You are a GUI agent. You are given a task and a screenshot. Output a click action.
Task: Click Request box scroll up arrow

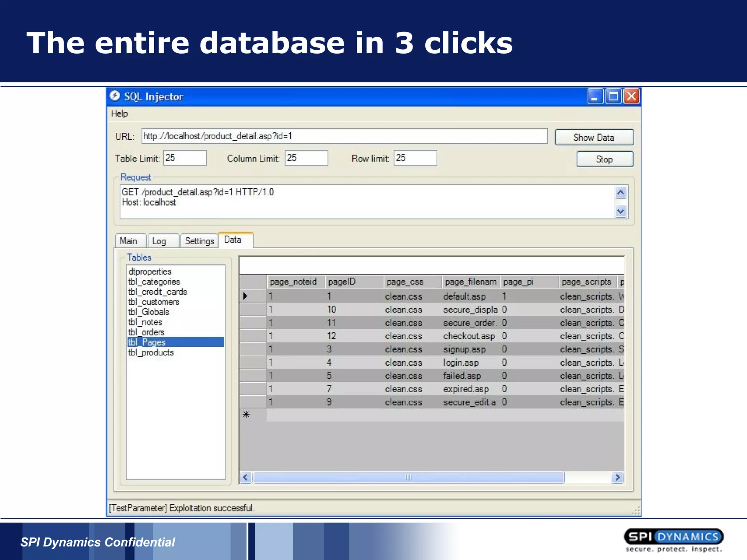point(620,192)
